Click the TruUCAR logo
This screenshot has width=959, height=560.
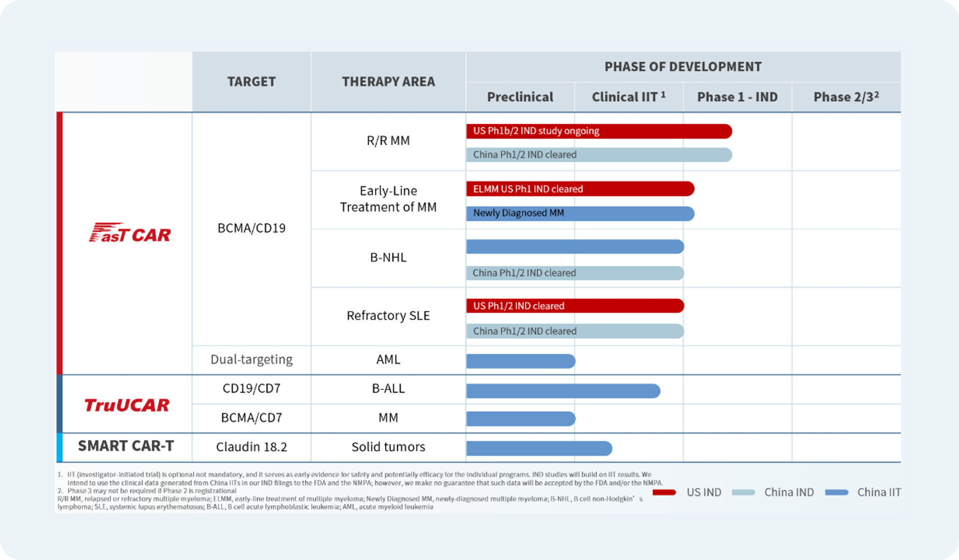click(127, 405)
